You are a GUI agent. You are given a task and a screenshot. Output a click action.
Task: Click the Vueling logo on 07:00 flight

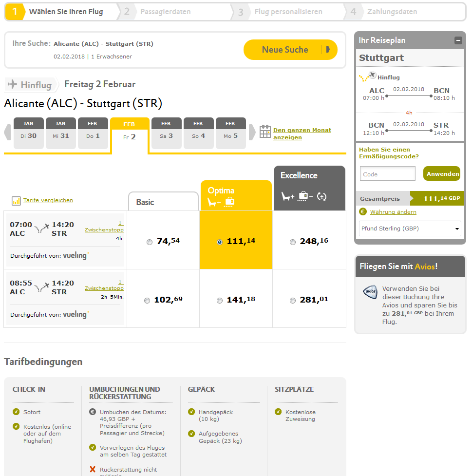pyautogui.click(x=76, y=256)
